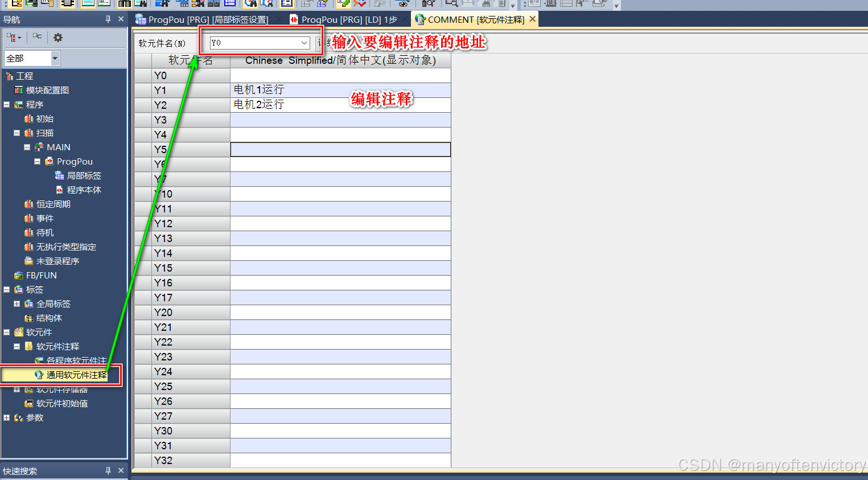This screenshot has width=868, height=480.
Task: Expand the 全局标签 tree node
Action: [17, 303]
